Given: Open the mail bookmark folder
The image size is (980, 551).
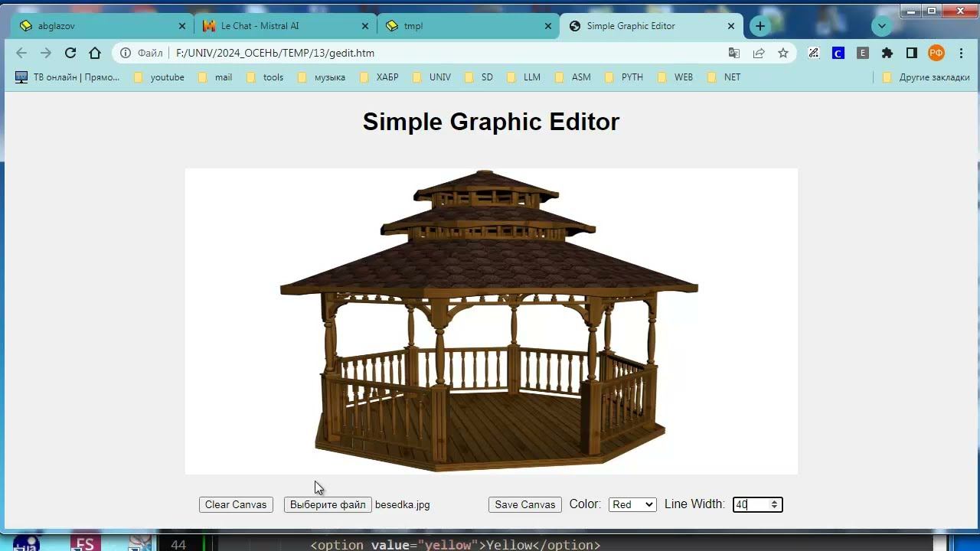Looking at the screenshot, I should pos(215,77).
